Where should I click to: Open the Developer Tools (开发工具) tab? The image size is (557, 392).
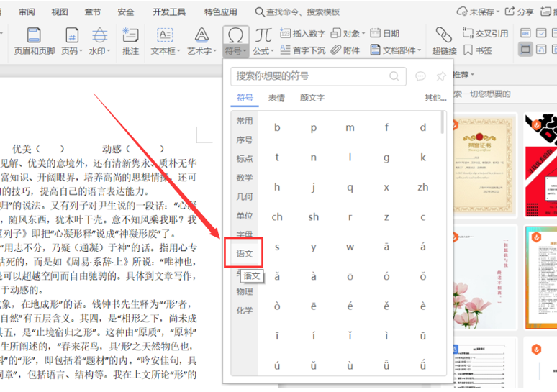(x=169, y=12)
